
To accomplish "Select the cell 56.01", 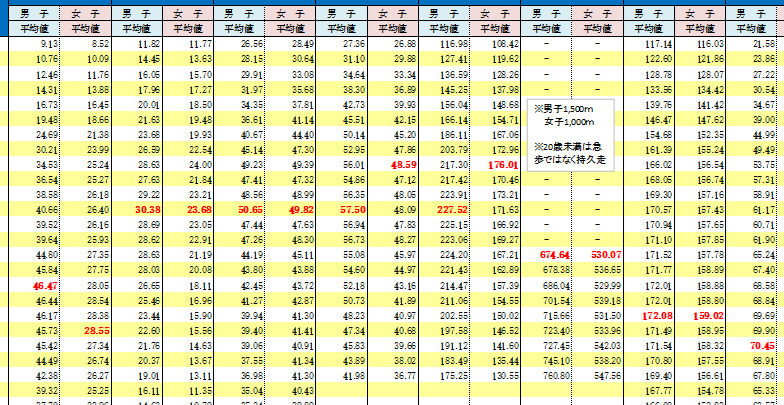I will [354, 164].
